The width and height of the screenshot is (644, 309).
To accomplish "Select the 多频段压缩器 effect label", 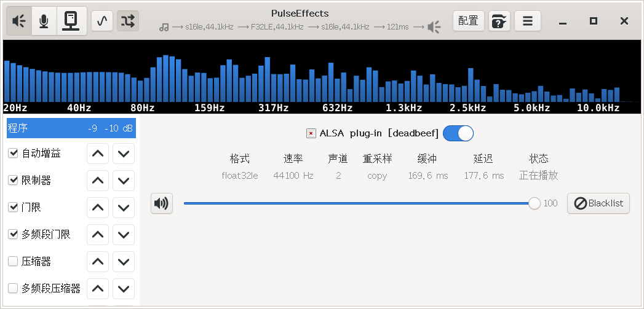I will pyautogui.click(x=51, y=289).
